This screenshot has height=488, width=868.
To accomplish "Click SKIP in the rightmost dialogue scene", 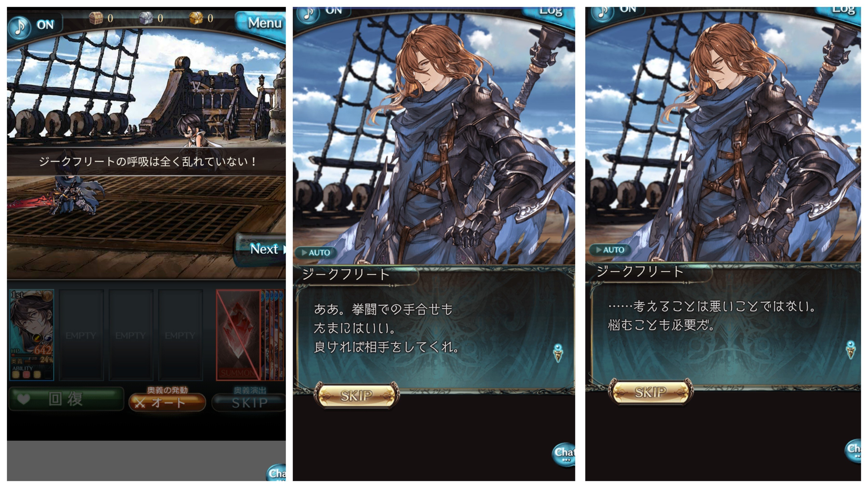I will [650, 392].
